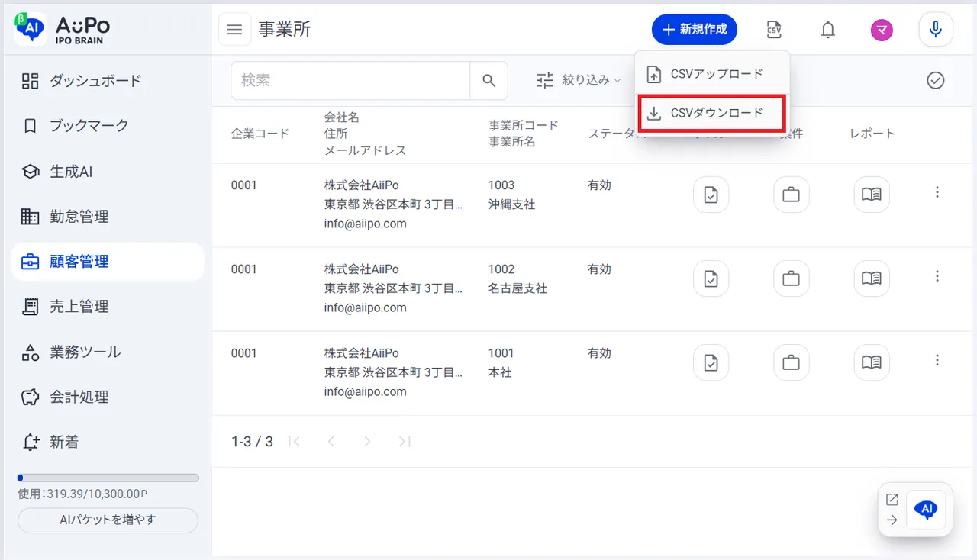
Task: Open 会計処理 in sidebar
Action: [108, 397]
